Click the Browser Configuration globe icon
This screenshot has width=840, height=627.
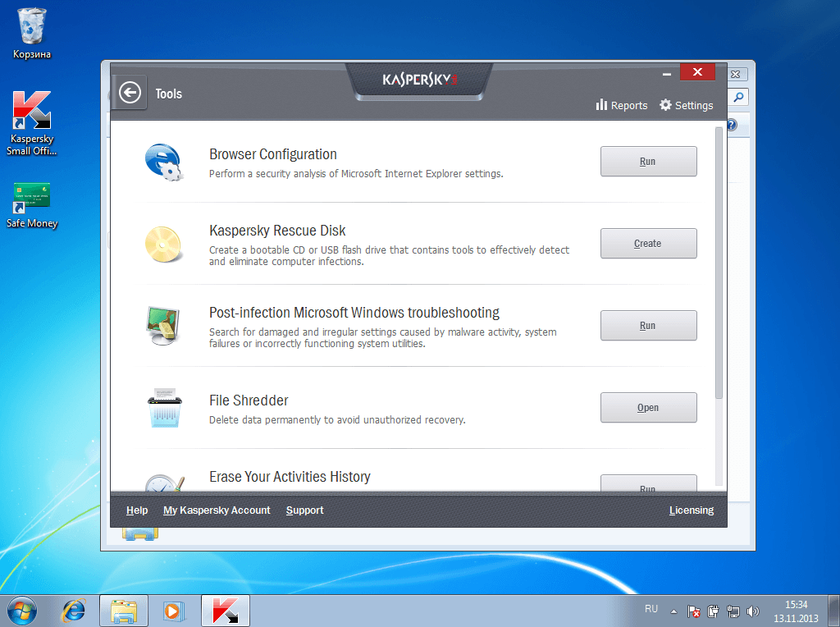[x=164, y=162]
